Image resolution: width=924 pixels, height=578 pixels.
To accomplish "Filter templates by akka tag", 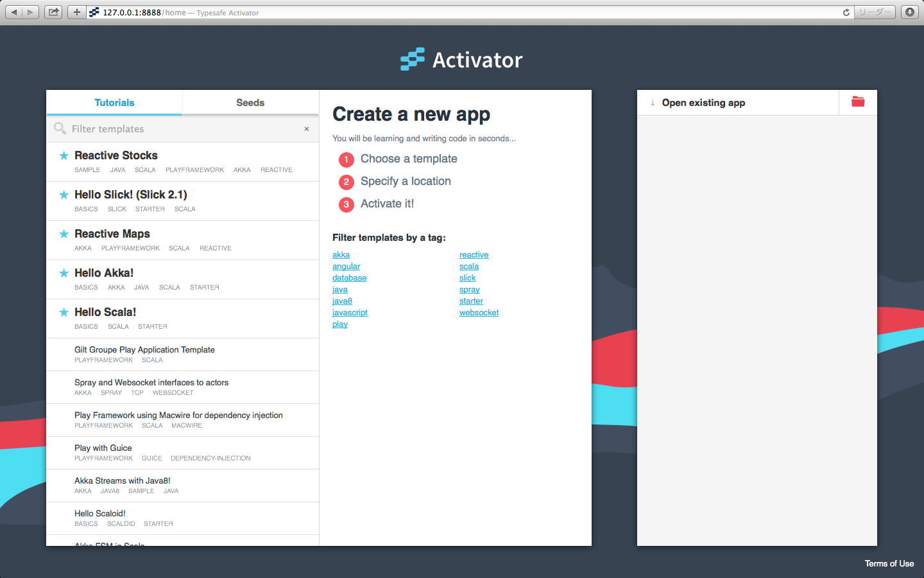I will click(341, 255).
